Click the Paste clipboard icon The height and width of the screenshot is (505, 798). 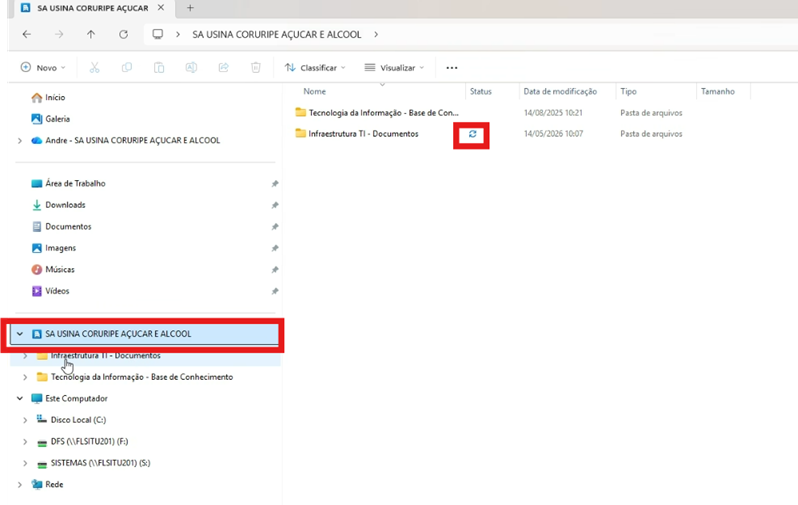pos(159,68)
